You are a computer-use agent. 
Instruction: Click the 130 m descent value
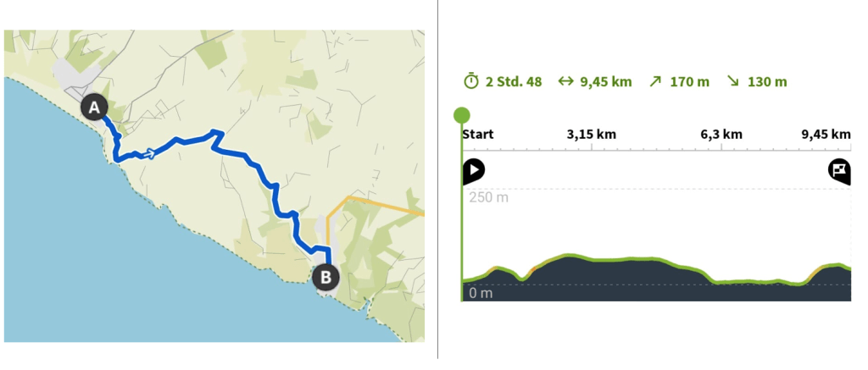767,82
